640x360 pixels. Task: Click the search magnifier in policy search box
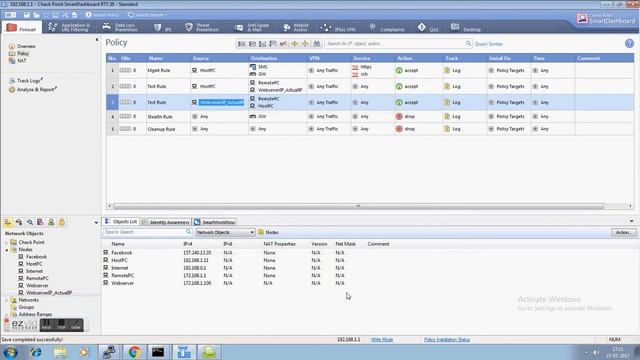469,44
